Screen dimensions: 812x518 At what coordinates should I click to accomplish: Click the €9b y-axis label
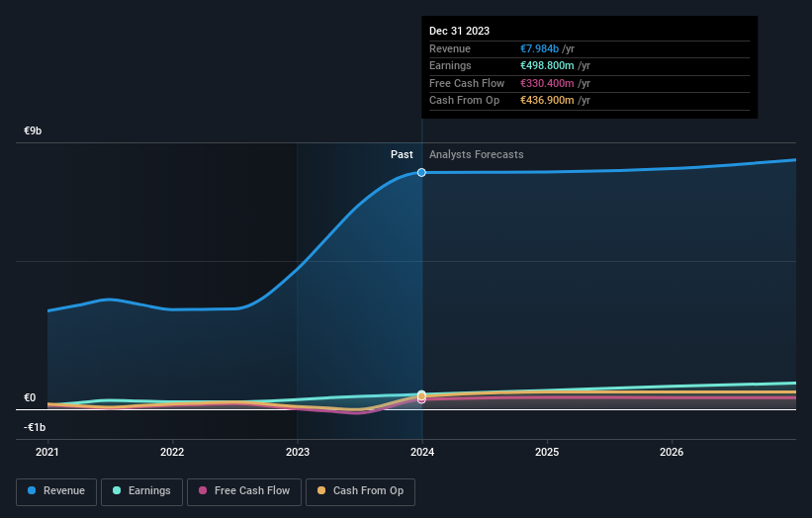(x=33, y=130)
